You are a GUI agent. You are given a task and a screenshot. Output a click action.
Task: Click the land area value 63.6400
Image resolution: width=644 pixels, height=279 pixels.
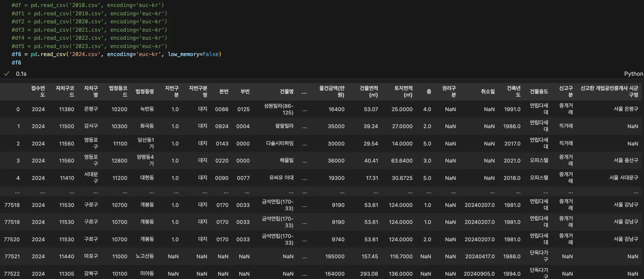[x=402, y=161]
